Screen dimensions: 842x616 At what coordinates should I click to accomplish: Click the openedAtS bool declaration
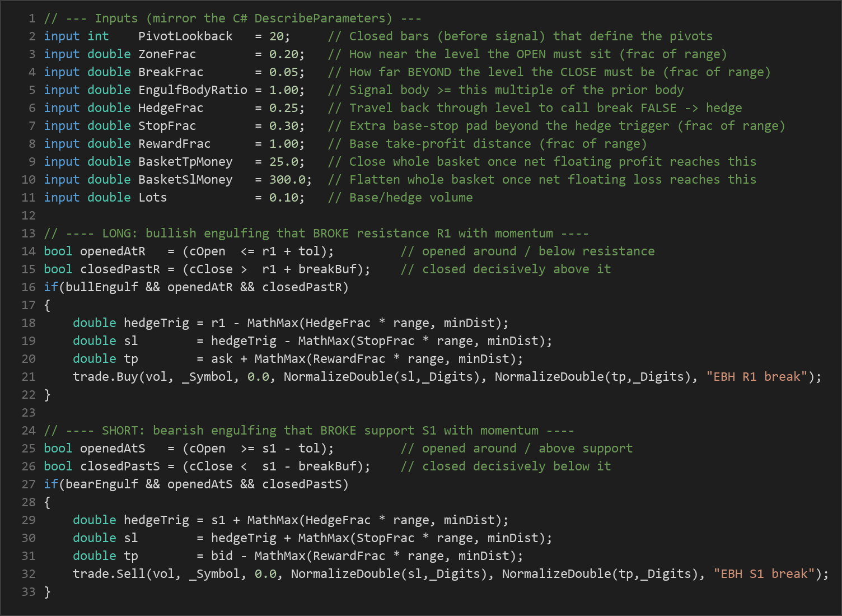[189, 449]
